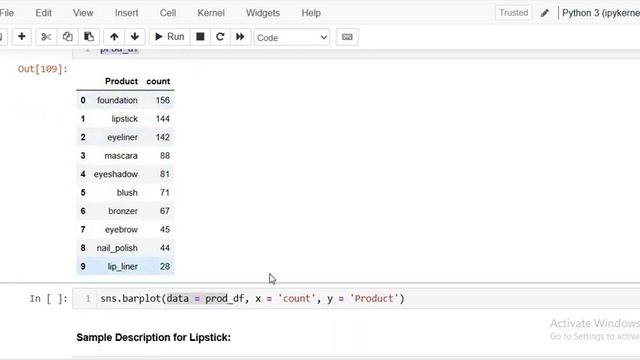Click the count value 81
640x360 pixels.
[164, 174]
